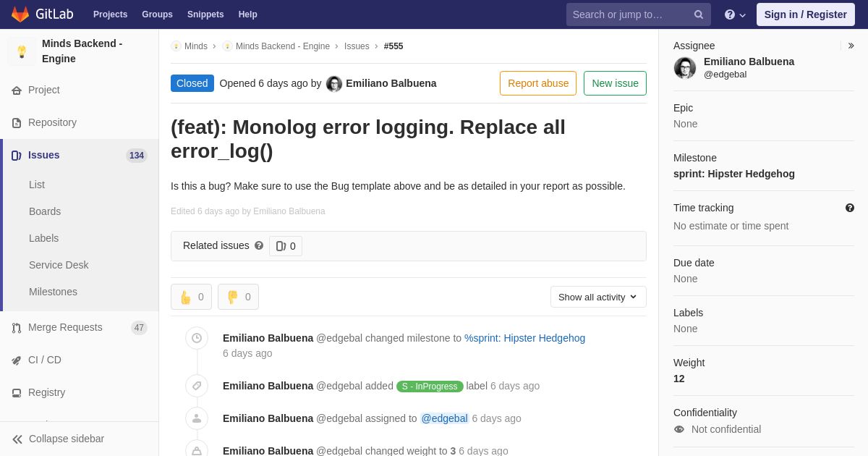
Task: Click the Related issues help icon
Action: (x=259, y=245)
